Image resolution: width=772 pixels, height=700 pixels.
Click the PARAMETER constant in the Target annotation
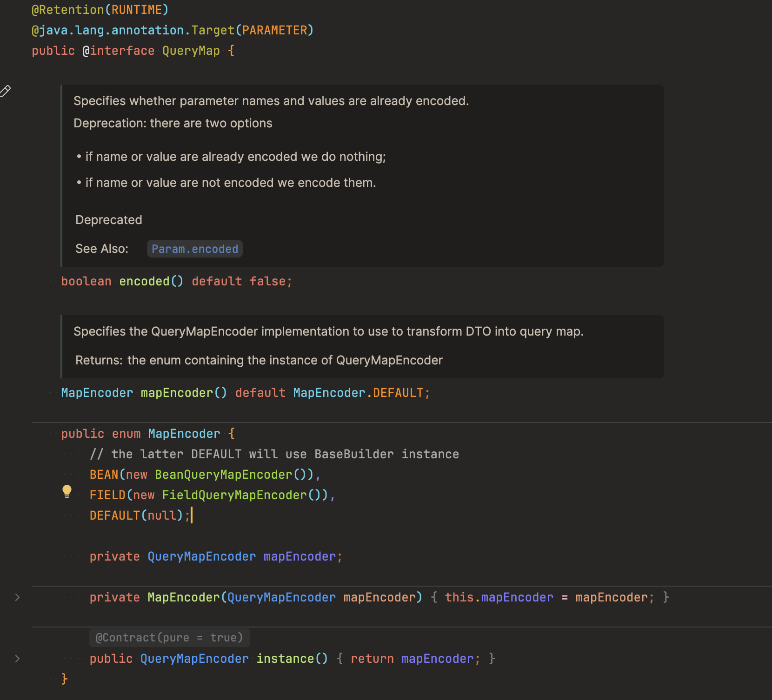274,30
